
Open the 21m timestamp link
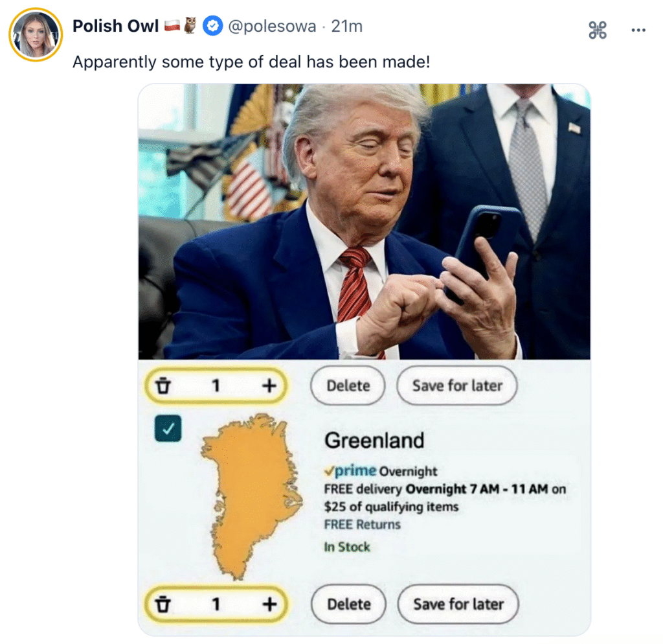(x=347, y=27)
